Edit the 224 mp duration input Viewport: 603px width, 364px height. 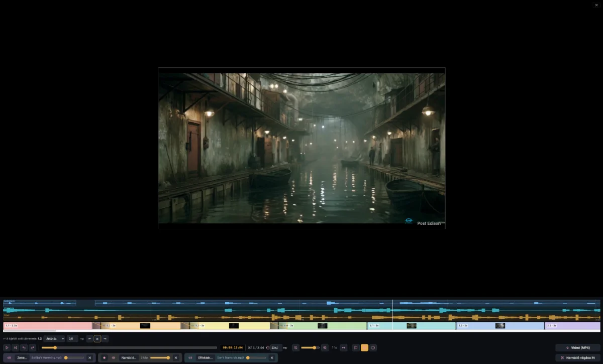(x=276, y=347)
